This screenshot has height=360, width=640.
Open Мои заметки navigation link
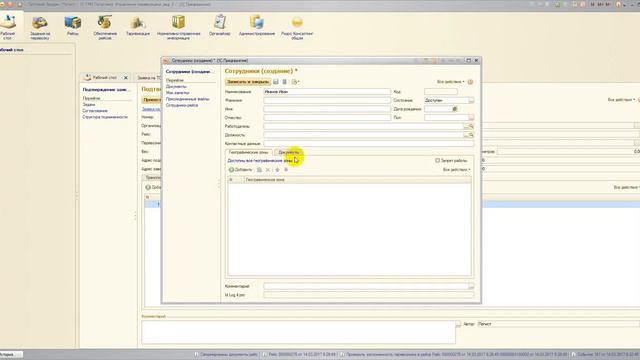[x=177, y=93]
